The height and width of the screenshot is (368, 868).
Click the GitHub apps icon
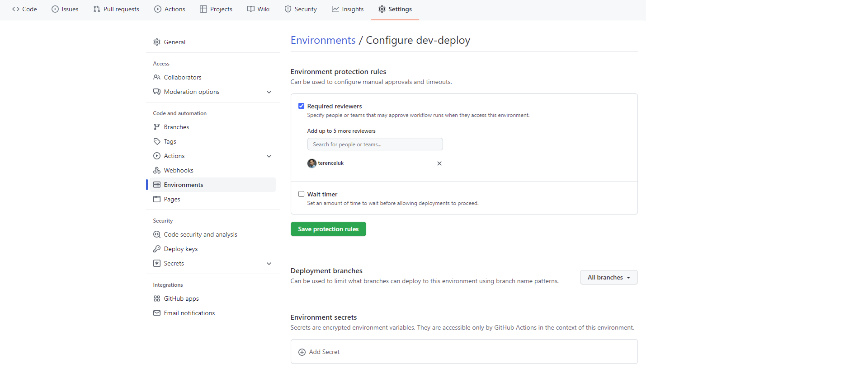click(x=157, y=298)
